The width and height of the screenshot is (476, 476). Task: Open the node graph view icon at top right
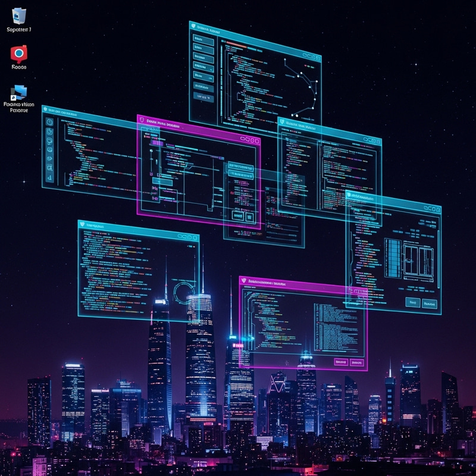(x=307, y=55)
